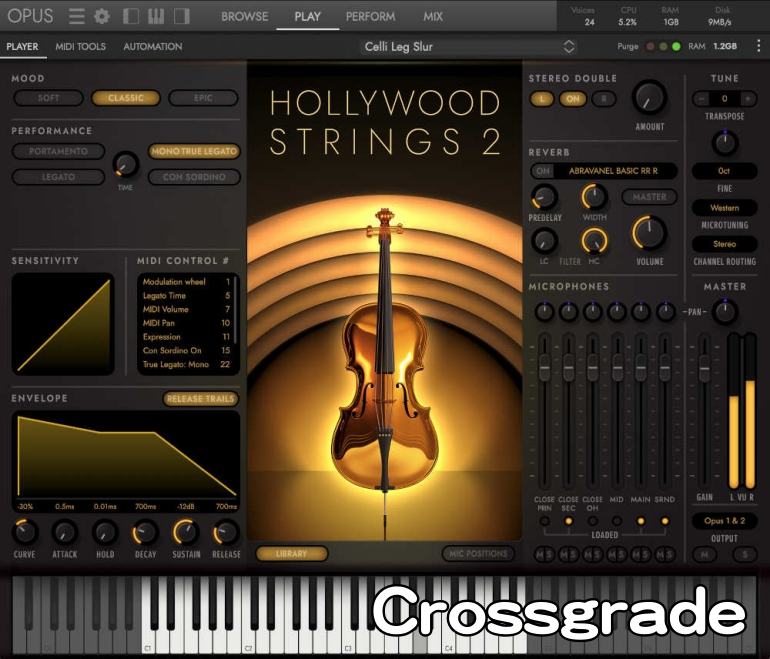Click the Release Trails button
The height and width of the screenshot is (659, 770).
click(201, 399)
